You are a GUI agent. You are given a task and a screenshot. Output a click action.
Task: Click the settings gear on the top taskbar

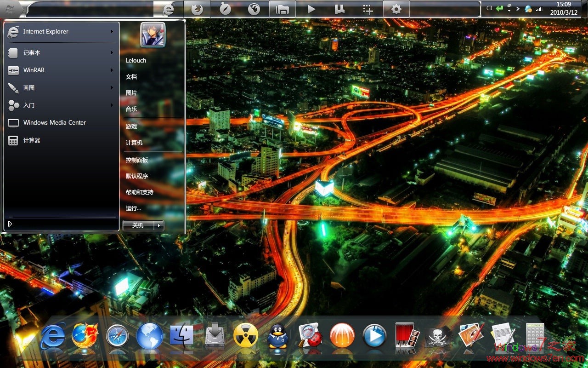coord(396,8)
